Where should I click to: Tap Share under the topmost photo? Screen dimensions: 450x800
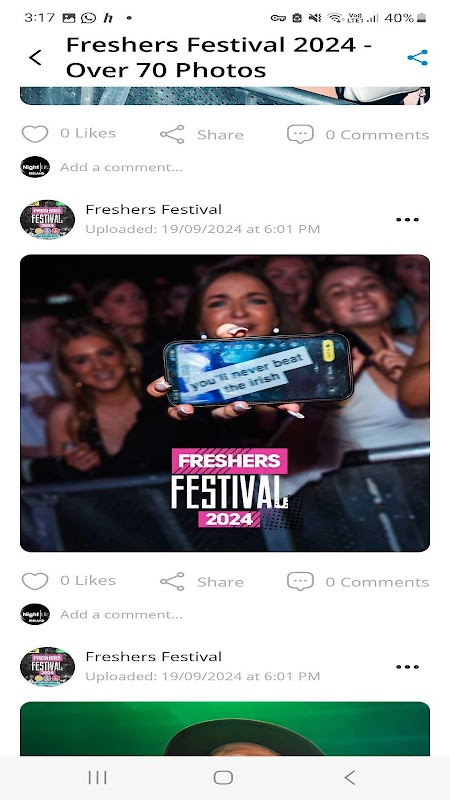tap(202, 135)
